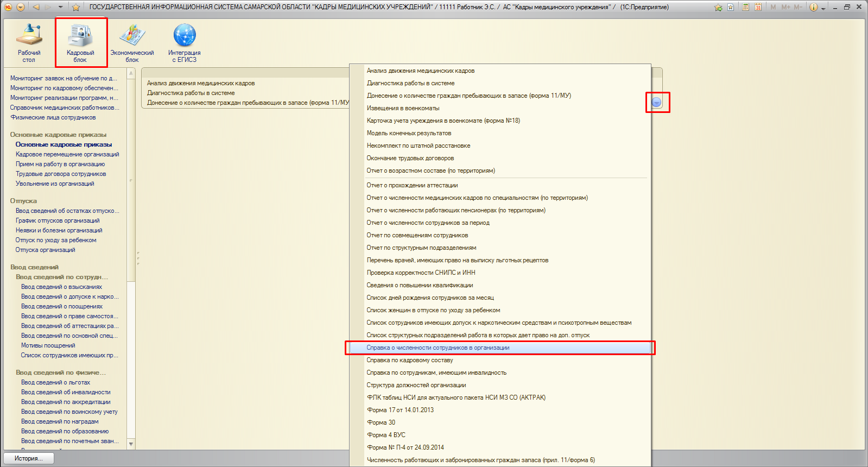Select Отчет о прохождении аттестации
This screenshot has width=868, height=467.
click(412, 185)
